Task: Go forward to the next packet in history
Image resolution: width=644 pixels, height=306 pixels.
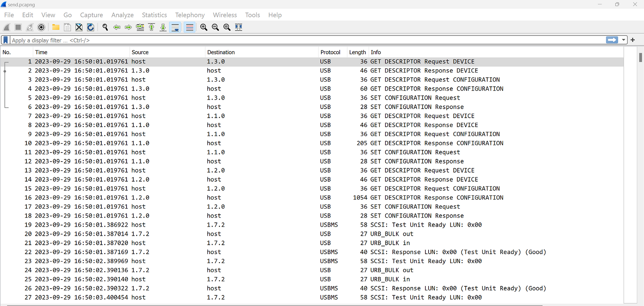Action: [128, 27]
